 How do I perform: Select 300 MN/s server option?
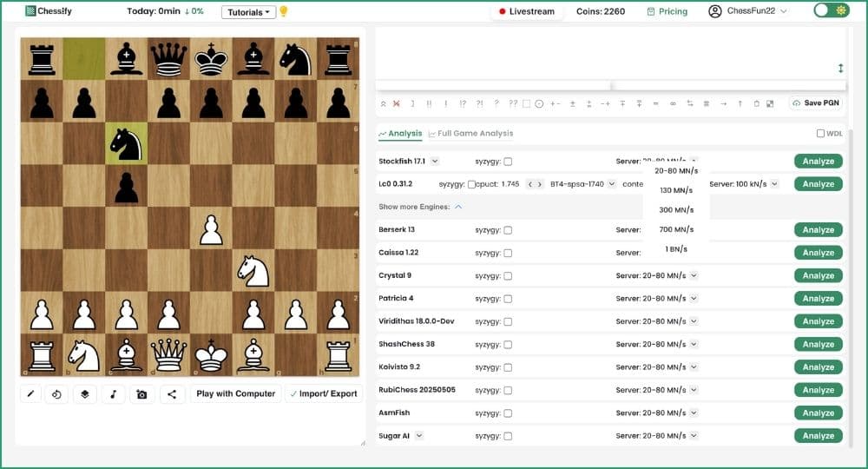[x=676, y=210]
